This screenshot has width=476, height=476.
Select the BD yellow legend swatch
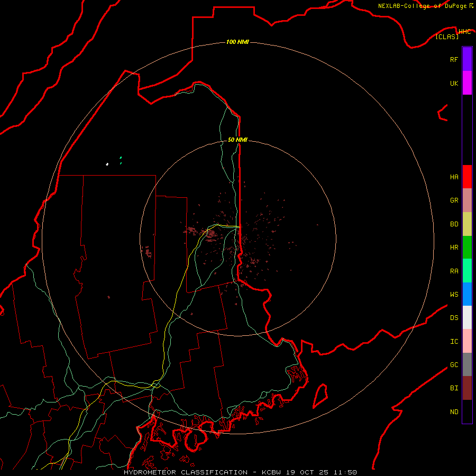coord(467,224)
